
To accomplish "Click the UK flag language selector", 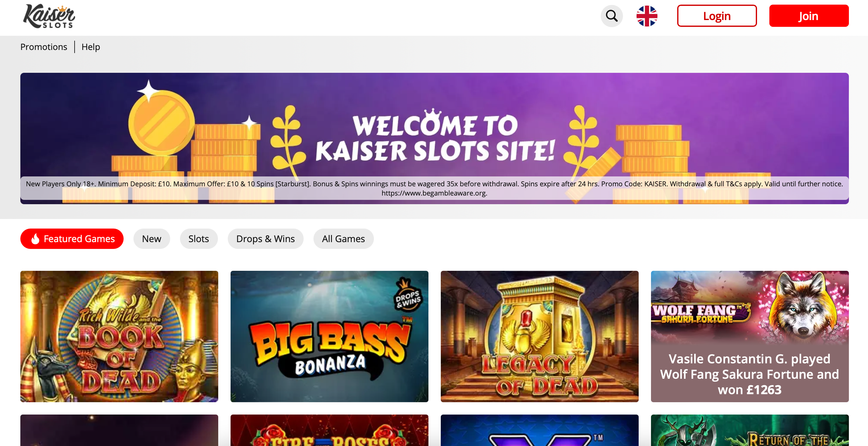I will coord(647,16).
